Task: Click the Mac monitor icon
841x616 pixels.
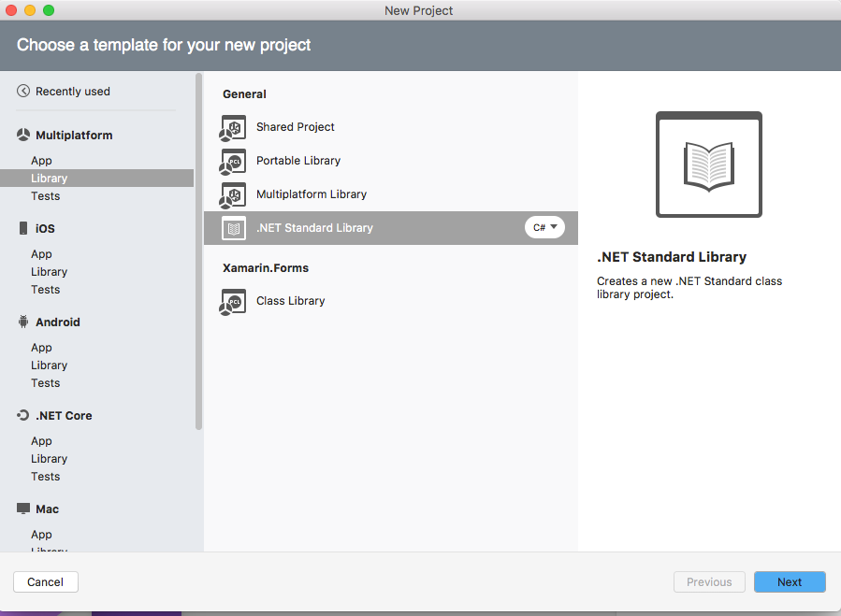Action: click(x=23, y=509)
